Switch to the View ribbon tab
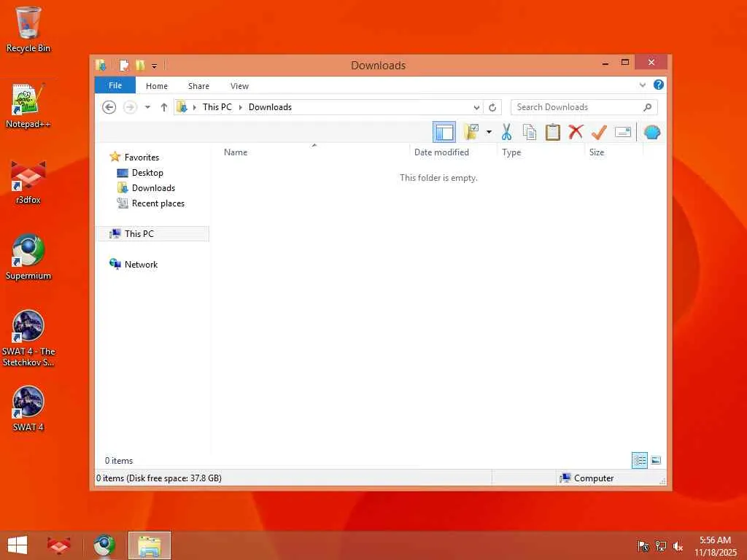 239,86
